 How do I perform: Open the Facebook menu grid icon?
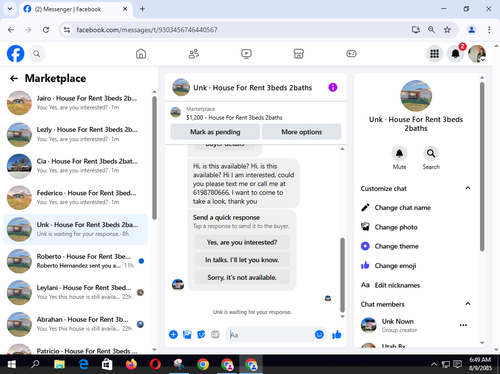pyautogui.click(x=434, y=54)
